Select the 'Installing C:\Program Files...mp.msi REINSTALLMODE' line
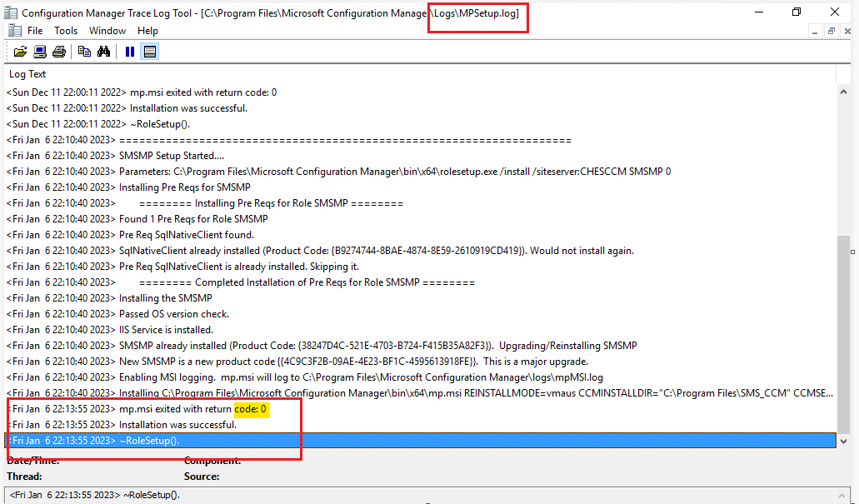 pos(420,393)
